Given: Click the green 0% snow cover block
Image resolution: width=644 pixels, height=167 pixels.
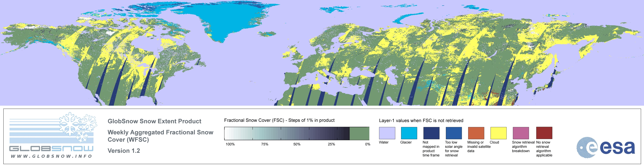Looking at the screenshot, I should click(x=359, y=133).
